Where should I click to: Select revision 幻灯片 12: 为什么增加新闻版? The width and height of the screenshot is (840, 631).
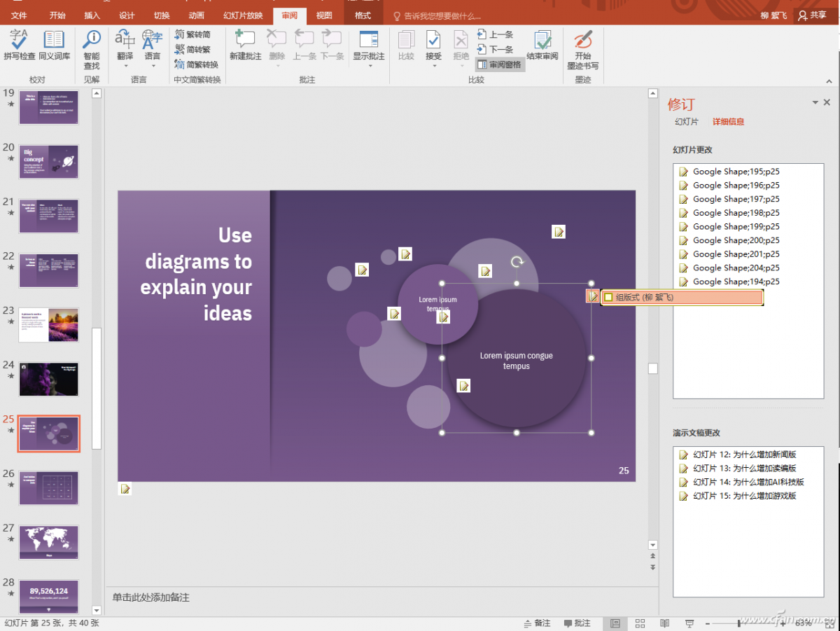[x=744, y=455]
